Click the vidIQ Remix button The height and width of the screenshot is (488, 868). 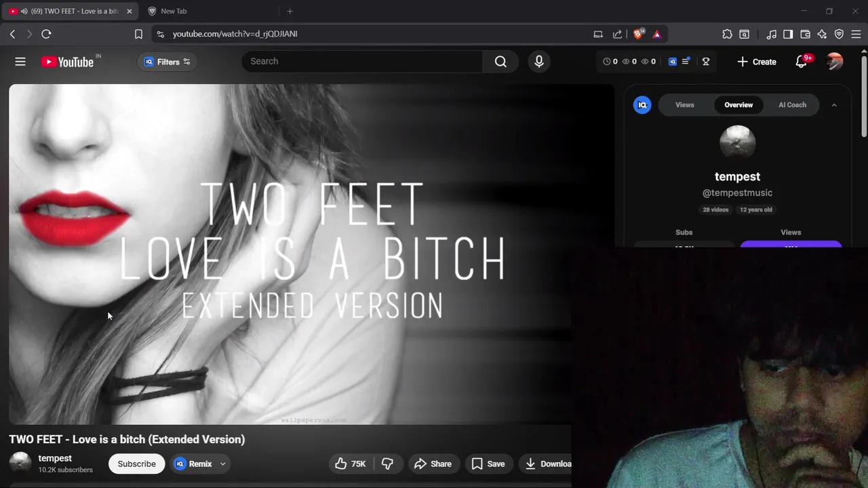tap(193, 464)
